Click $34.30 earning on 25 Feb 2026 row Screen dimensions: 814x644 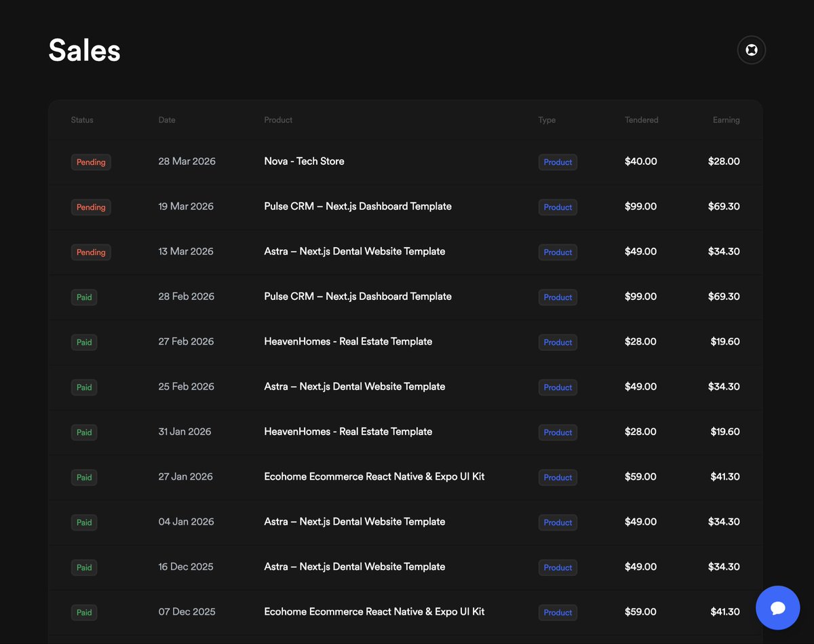pyautogui.click(x=724, y=387)
